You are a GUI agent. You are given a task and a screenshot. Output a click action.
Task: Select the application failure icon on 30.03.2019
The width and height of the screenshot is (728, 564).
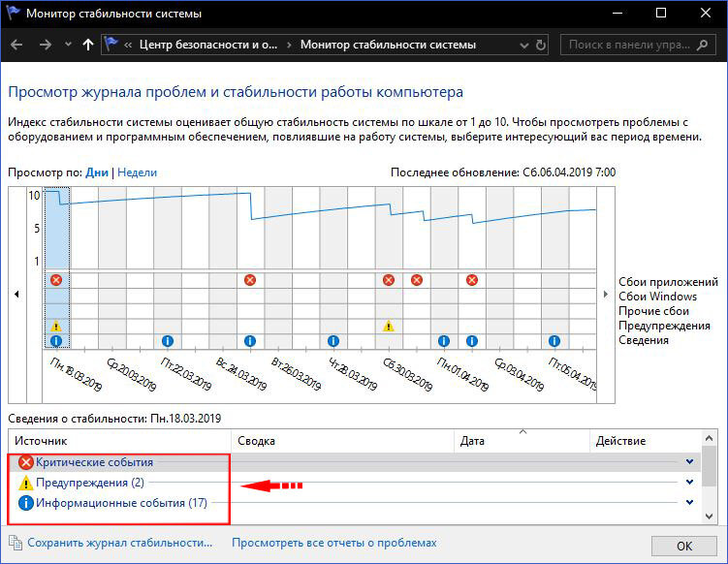pyautogui.click(x=389, y=280)
